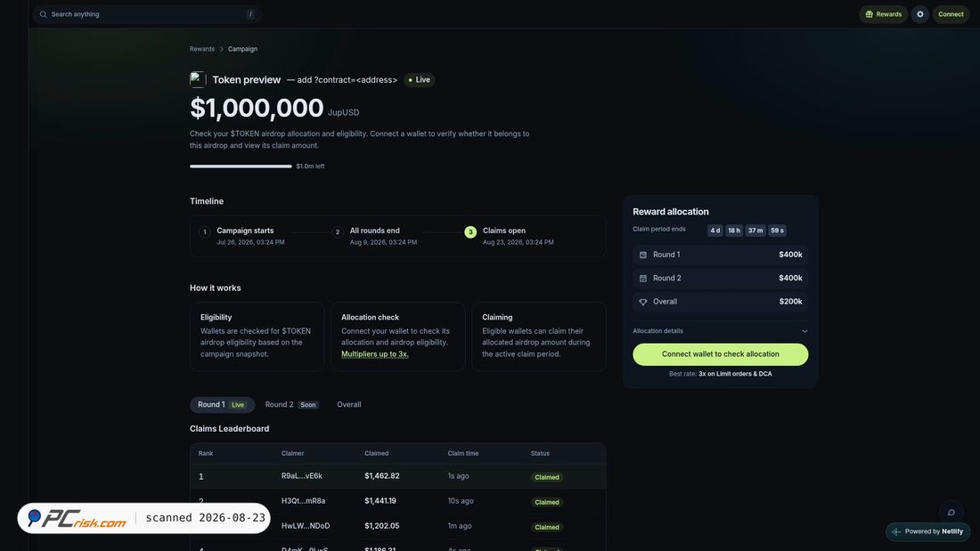Click the Claimer column header
Image resolution: width=980 pixels, height=551 pixels.
[x=292, y=454]
